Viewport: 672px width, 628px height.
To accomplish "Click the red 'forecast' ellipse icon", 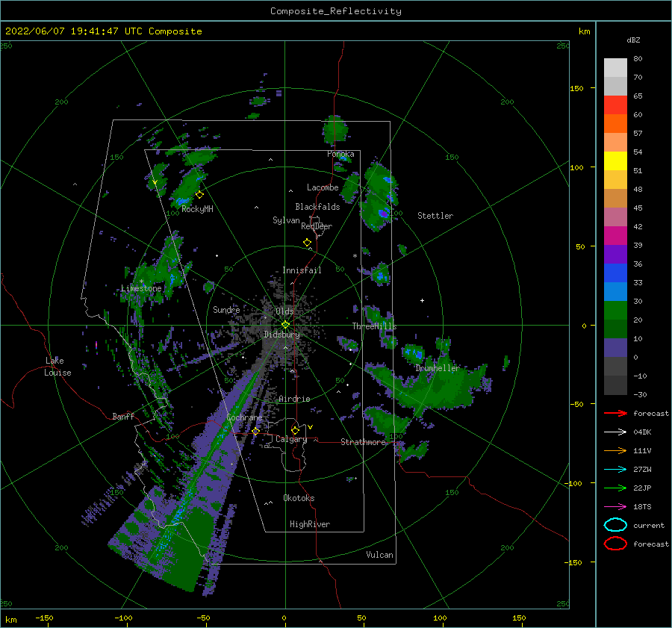I will 615,544.
